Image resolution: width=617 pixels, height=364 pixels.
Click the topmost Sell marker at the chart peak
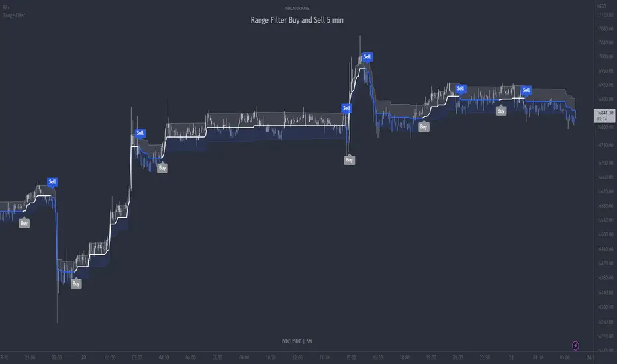pyautogui.click(x=367, y=57)
